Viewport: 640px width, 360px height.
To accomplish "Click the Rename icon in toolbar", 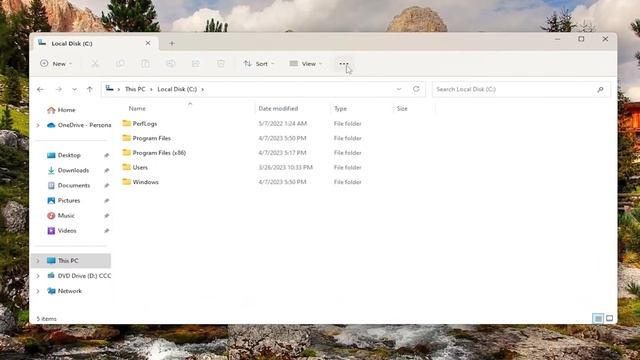I will click(171, 64).
